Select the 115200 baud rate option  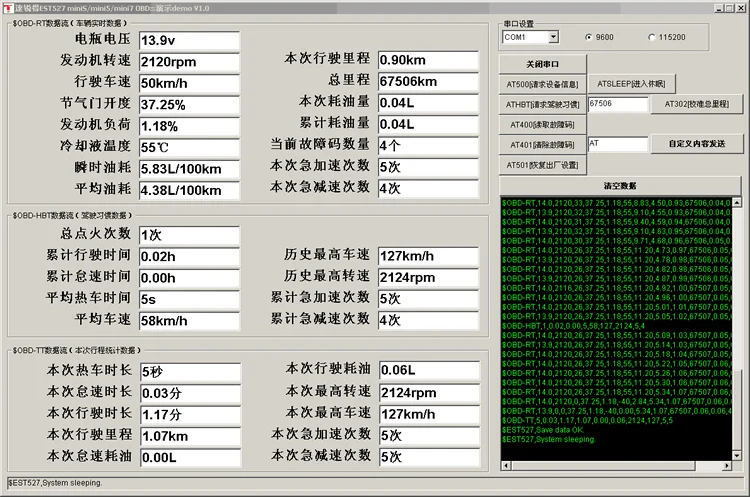651,37
